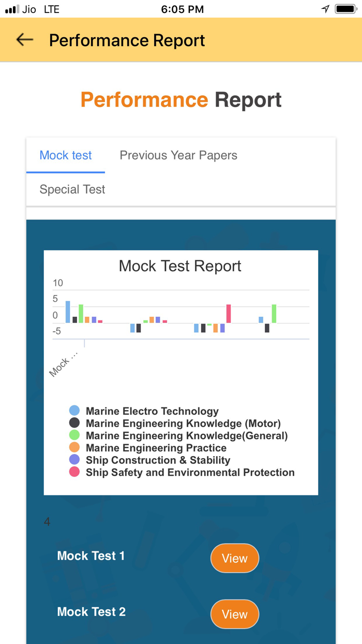Toggle Marine Engineering Knowledge(General) green swatch

(x=74, y=435)
